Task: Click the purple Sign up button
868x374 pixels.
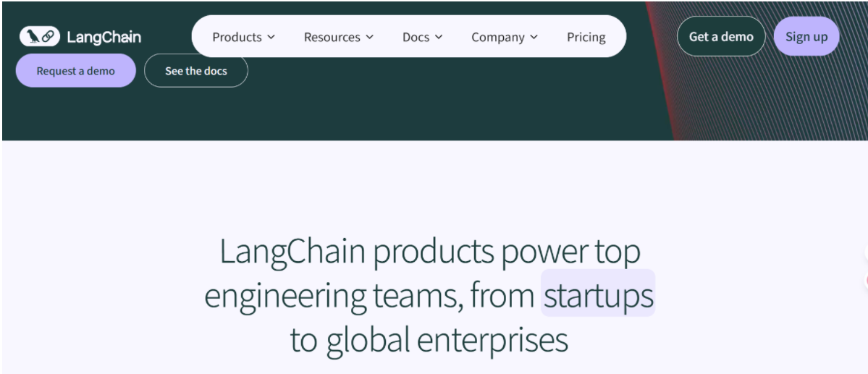Action: pyautogui.click(x=806, y=37)
